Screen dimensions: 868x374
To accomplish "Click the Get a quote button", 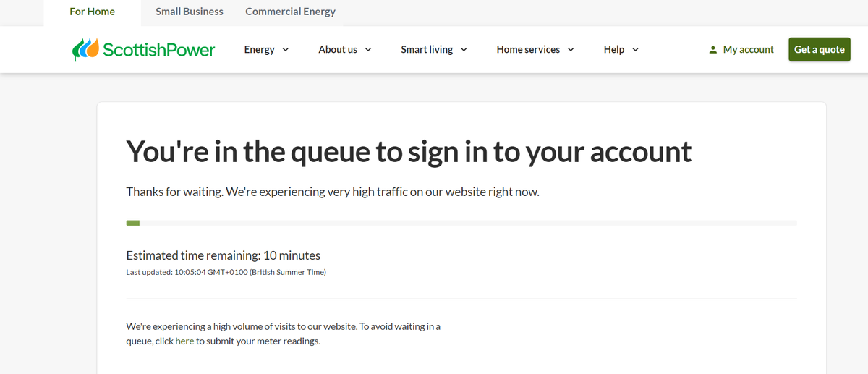I will [x=820, y=49].
